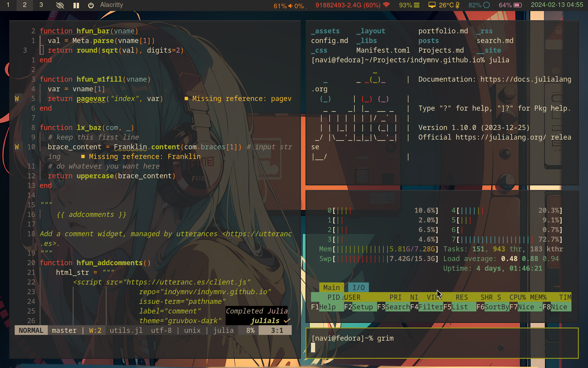
Task: Click the speaker volume icon
Action: click(290, 6)
